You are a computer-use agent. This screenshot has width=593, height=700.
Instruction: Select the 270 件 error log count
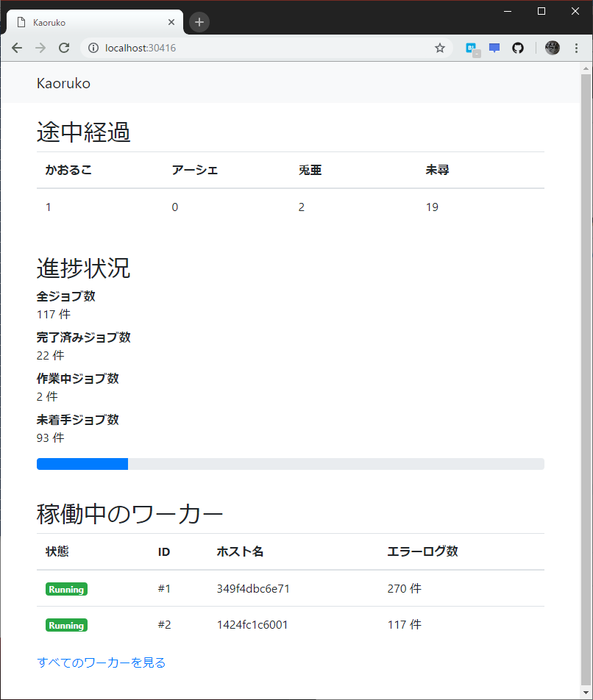pos(404,589)
